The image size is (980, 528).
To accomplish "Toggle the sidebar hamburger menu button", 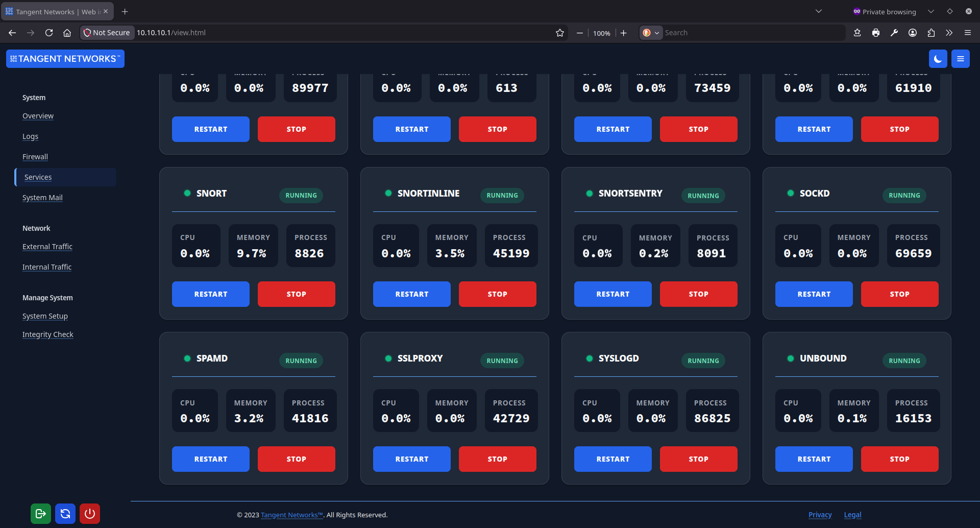I will 960,58.
